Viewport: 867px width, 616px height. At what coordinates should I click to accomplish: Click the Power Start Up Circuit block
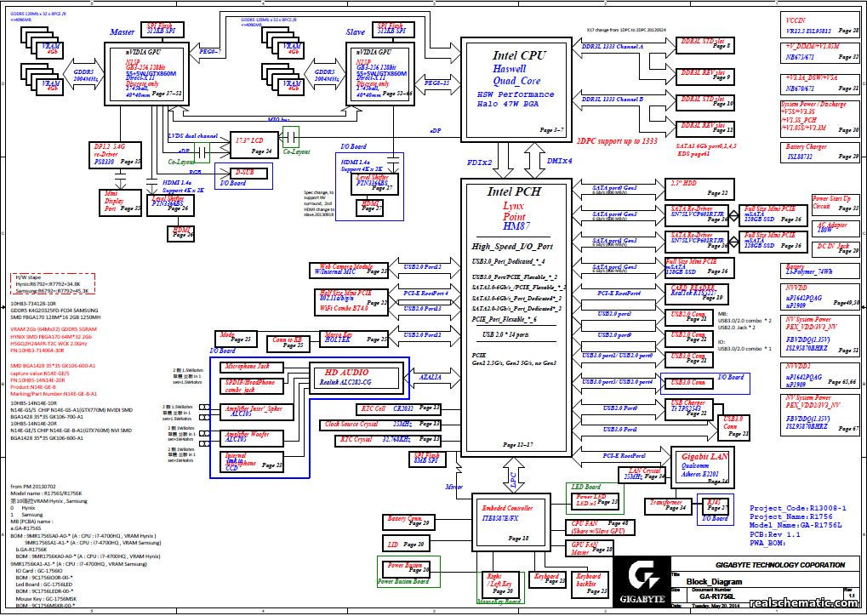coord(836,204)
